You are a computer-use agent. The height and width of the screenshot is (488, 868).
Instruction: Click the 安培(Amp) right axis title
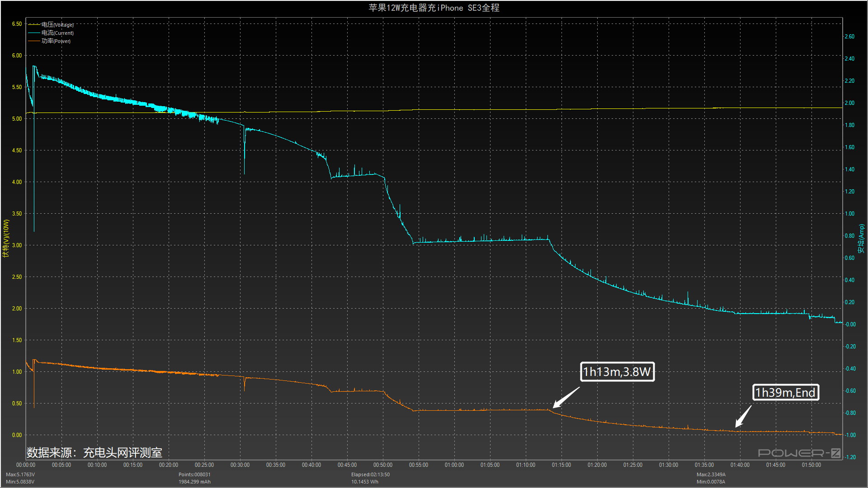coord(861,239)
